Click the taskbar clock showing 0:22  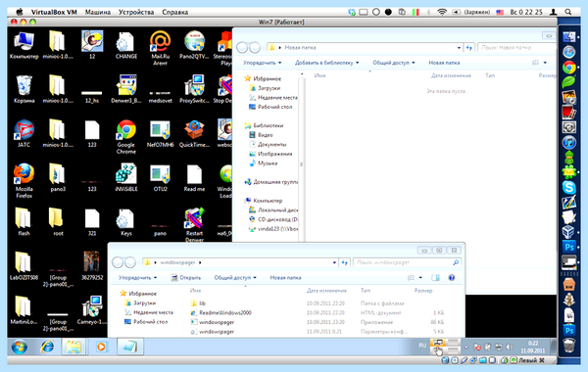532,347
